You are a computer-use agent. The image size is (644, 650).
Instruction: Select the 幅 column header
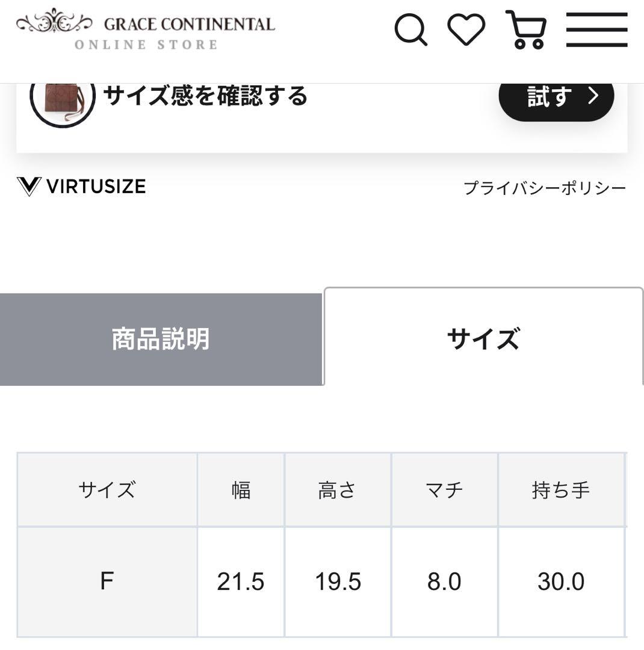(x=241, y=489)
